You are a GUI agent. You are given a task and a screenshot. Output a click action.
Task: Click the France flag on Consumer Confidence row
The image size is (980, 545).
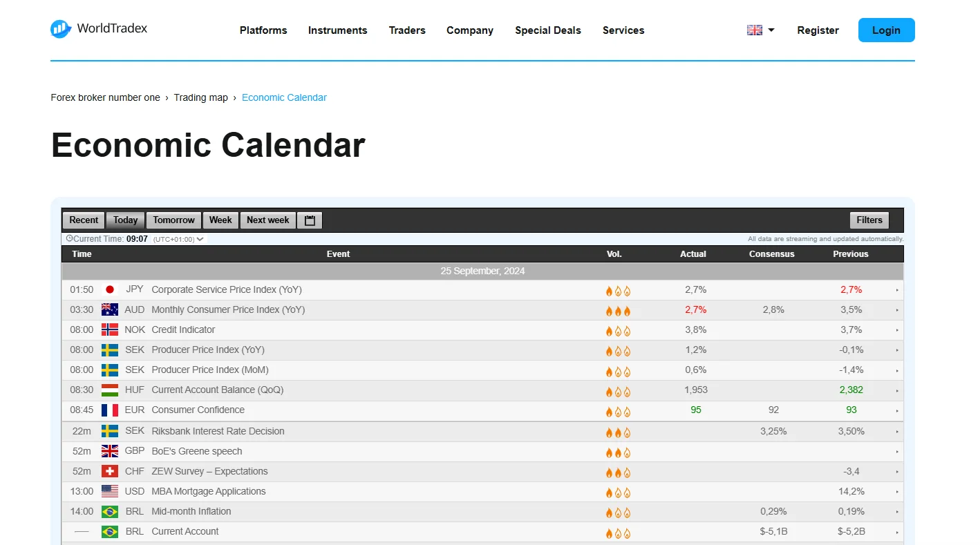[110, 410]
